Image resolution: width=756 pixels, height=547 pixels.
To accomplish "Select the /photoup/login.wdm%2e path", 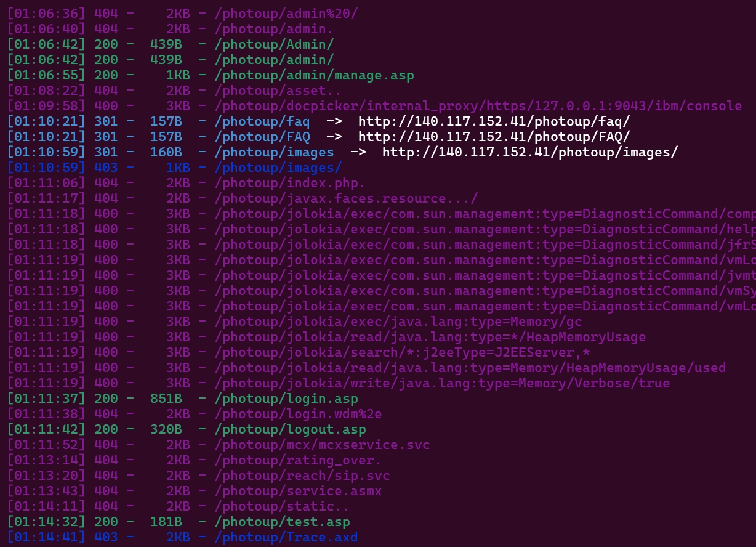I will pos(298,414).
